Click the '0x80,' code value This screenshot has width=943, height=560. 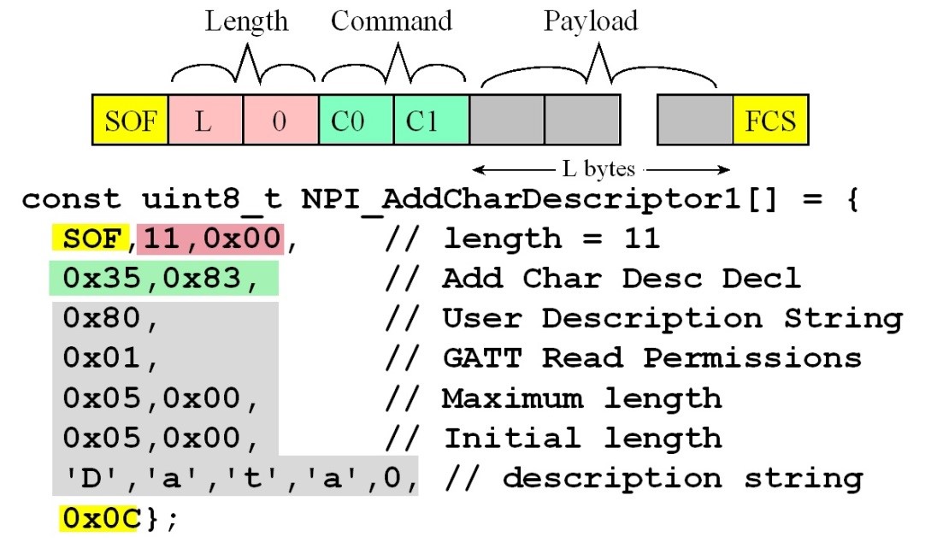point(110,317)
